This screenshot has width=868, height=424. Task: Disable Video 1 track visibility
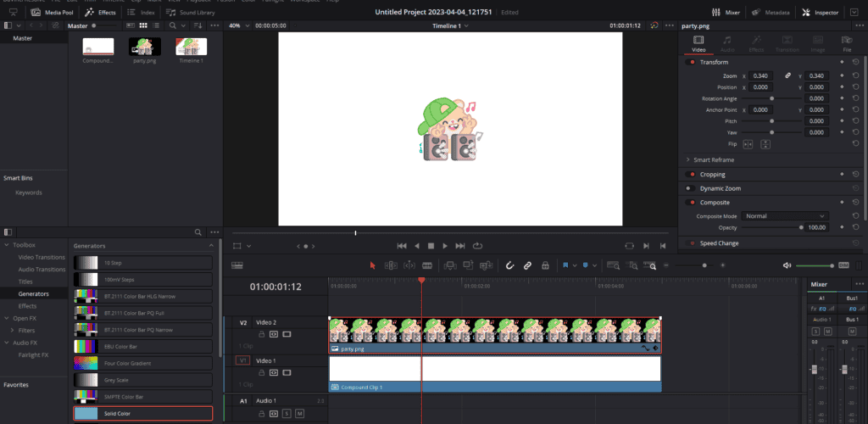coord(287,372)
